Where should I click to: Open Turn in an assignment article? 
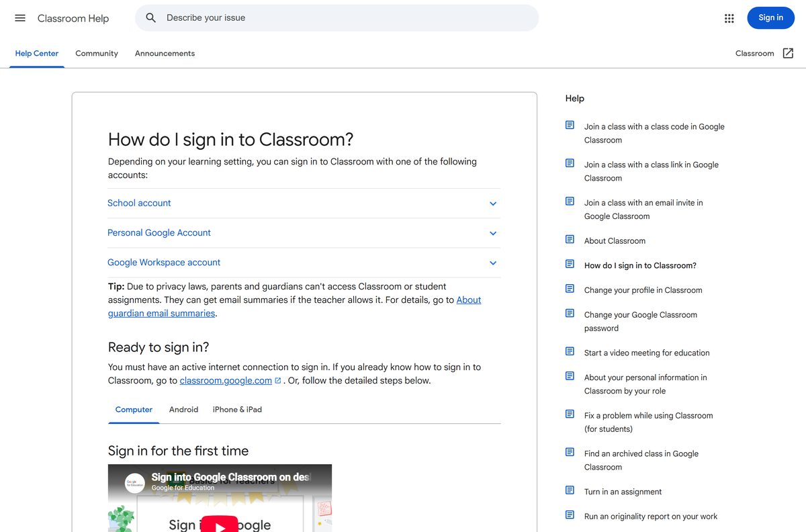(623, 492)
